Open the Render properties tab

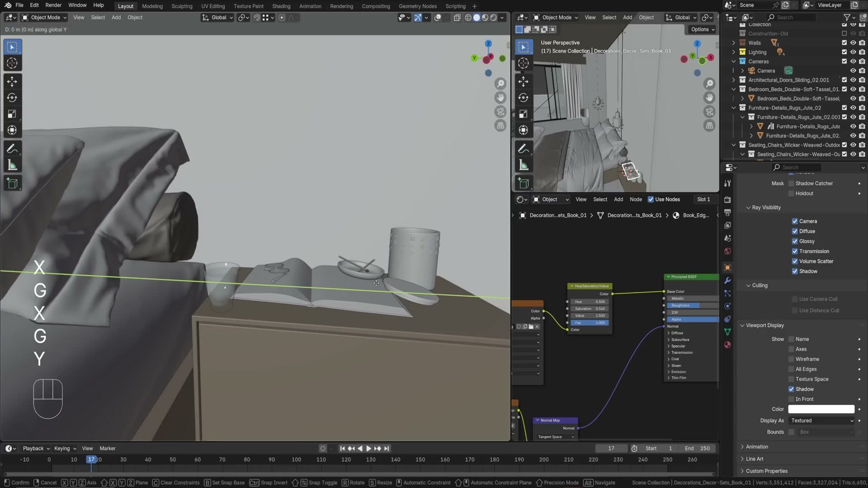click(x=727, y=199)
